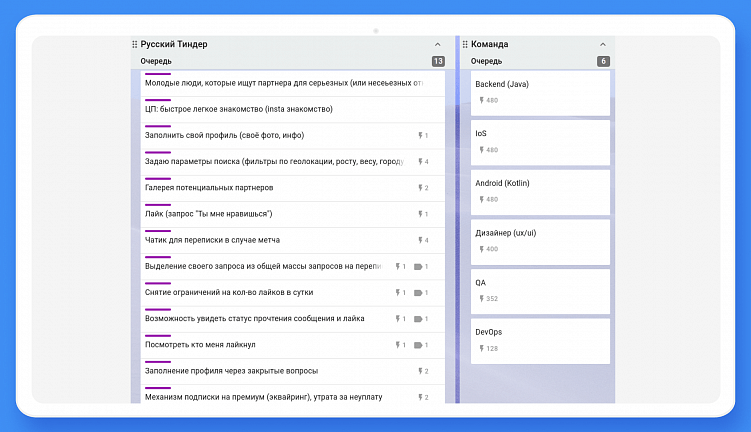Open the card 'Выделение своего запроса из общей массы'
The height and width of the screenshot is (432, 751).
[x=293, y=267]
